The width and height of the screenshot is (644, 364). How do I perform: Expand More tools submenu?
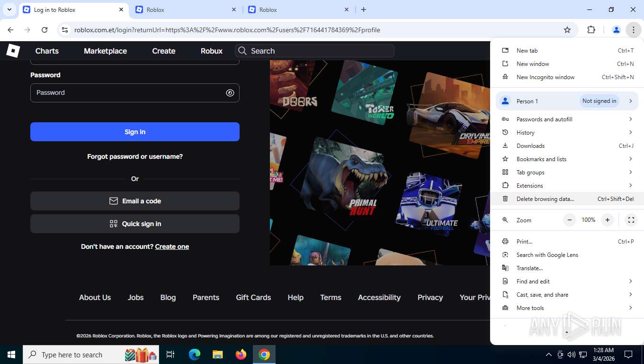click(567, 308)
